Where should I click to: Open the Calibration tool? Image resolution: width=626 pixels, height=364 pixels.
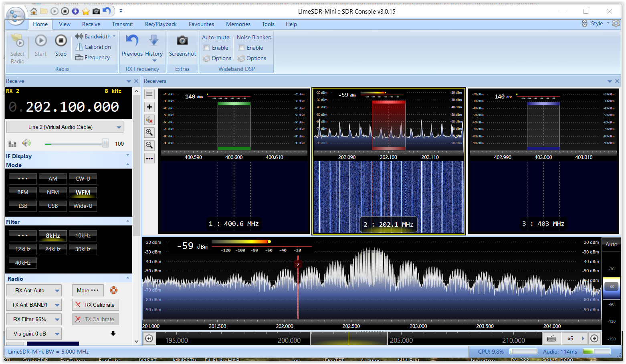(x=93, y=47)
